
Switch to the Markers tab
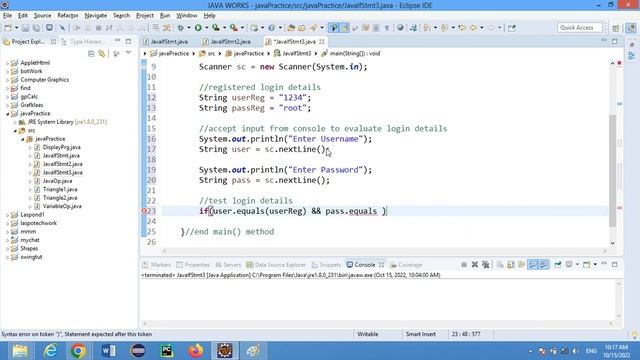tap(157, 265)
